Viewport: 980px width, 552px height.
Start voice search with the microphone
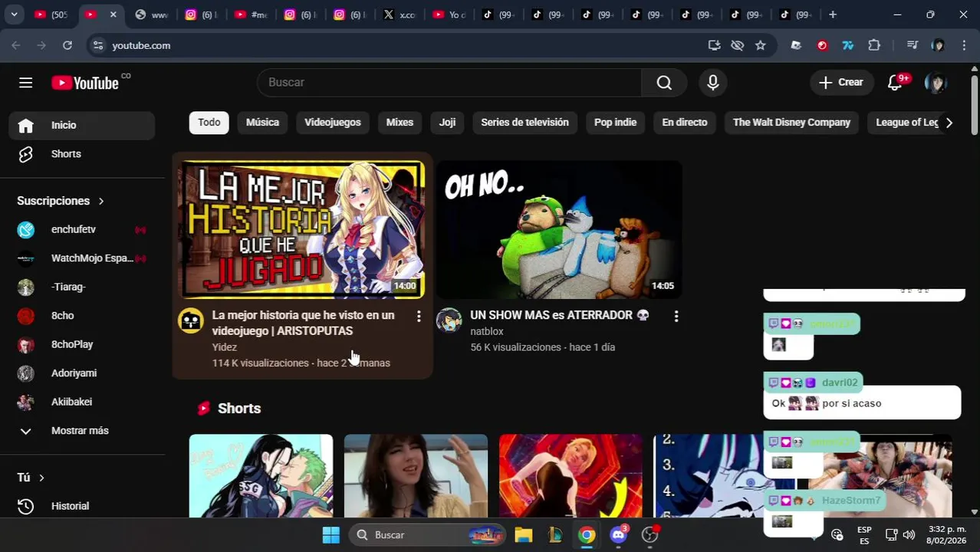(713, 83)
